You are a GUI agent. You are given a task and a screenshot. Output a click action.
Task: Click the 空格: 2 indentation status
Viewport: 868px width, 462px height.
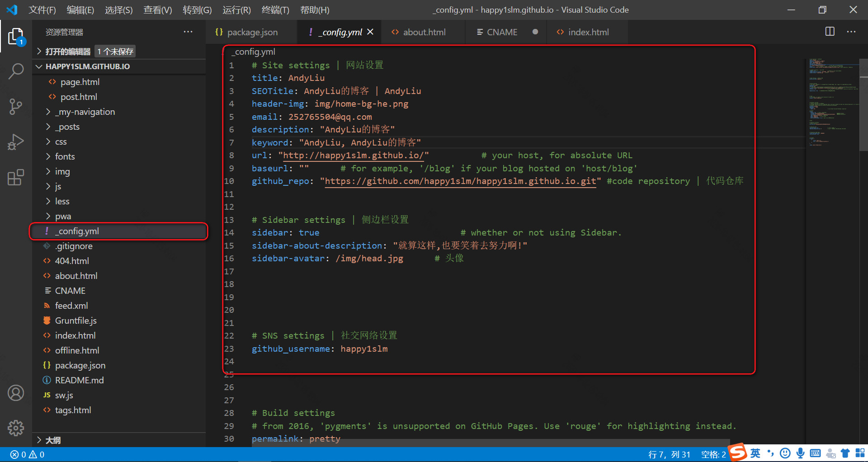coord(713,454)
